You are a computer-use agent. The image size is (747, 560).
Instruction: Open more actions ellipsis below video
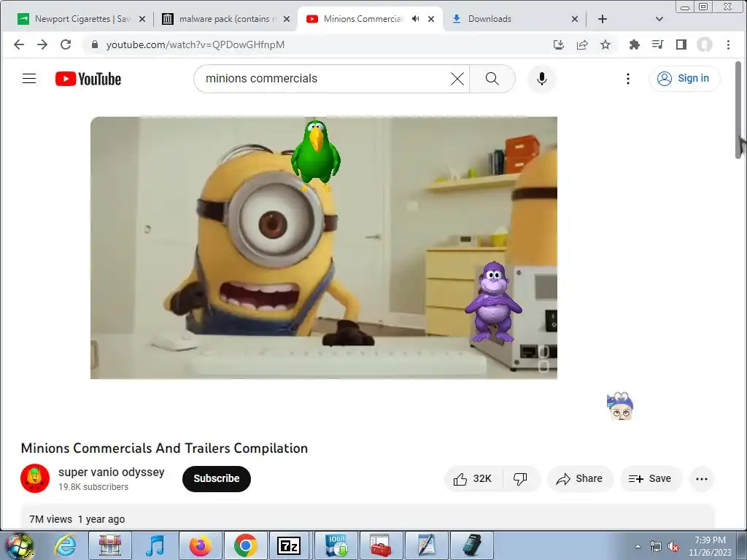tap(701, 478)
